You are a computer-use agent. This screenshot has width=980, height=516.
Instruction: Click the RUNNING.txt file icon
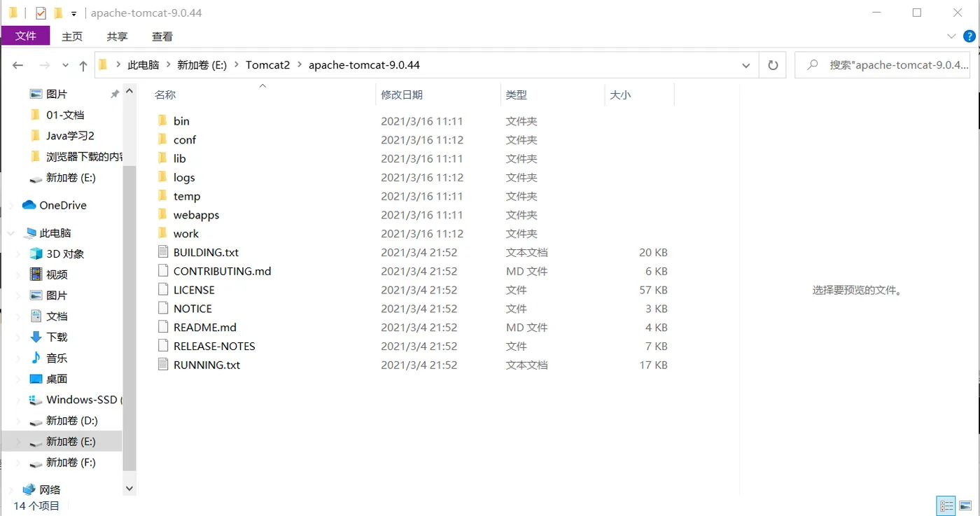[162, 365]
